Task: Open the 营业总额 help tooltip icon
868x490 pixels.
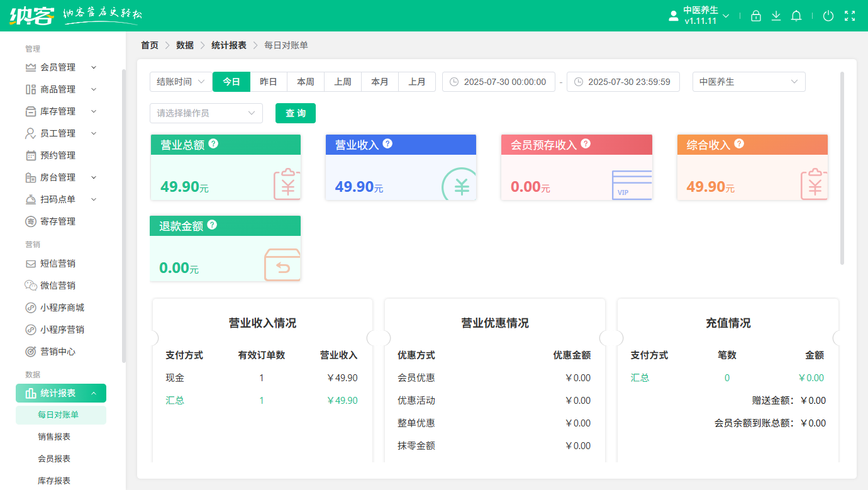Action: pyautogui.click(x=214, y=143)
